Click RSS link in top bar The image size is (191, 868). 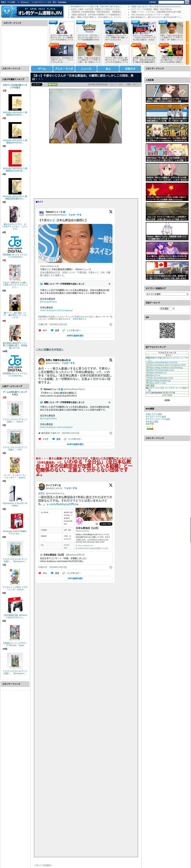coord(49,2)
